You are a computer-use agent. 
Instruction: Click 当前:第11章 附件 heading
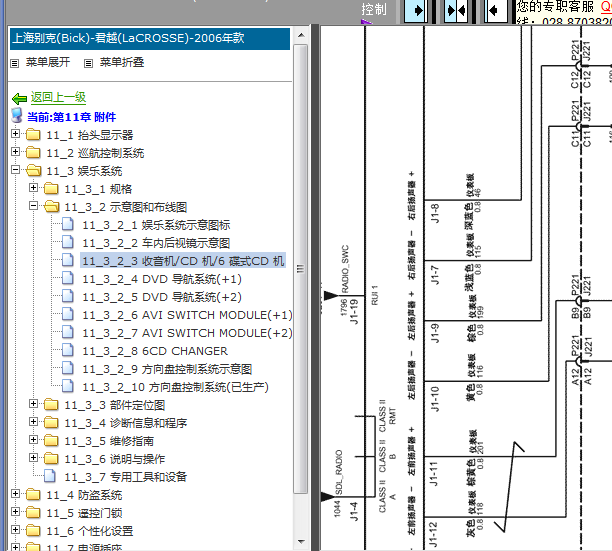tap(71, 117)
